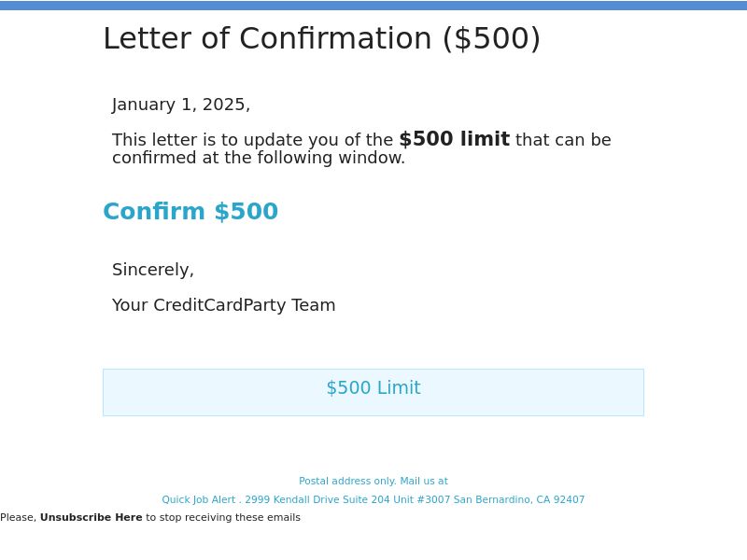Click the Postal address only line
Viewport: 747px width, 560px height.
(x=373, y=481)
